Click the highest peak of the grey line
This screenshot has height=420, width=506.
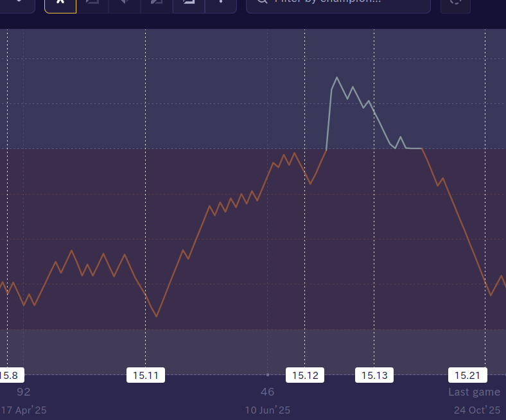pyautogui.click(x=337, y=78)
